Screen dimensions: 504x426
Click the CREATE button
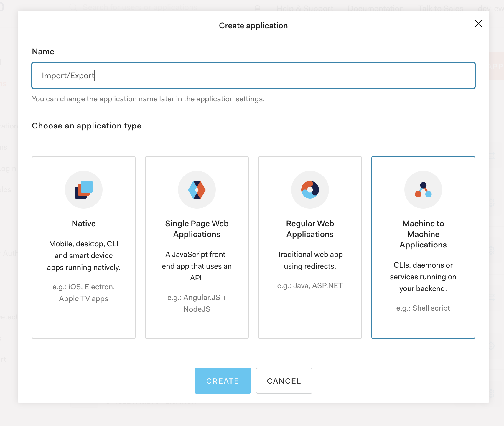[x=223, y=381]
